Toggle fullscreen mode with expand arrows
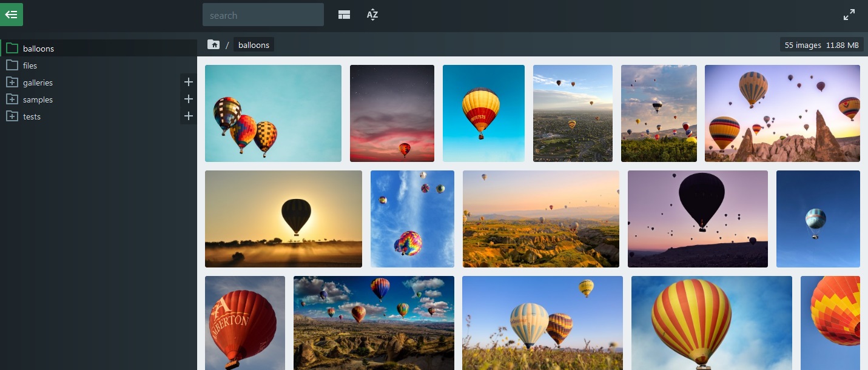The width and height of the screenshot is (868, 370). (849, 16)
